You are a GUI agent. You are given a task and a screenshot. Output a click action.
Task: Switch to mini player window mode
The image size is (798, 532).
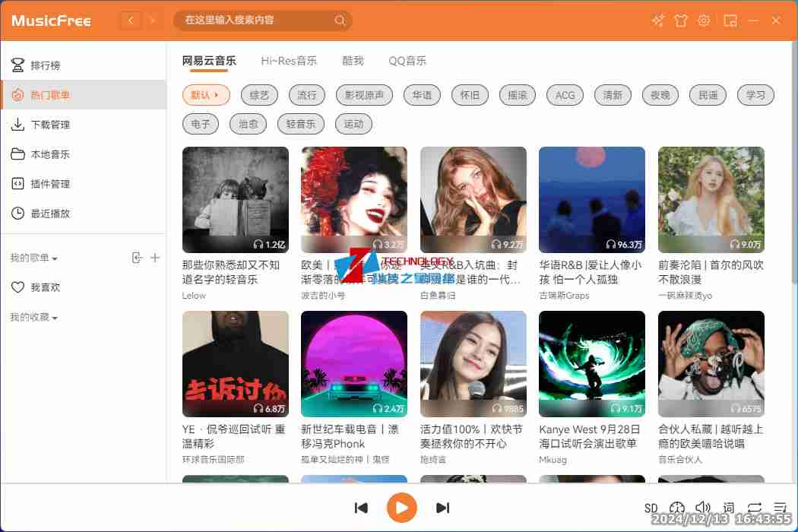[x=730, y=21]
